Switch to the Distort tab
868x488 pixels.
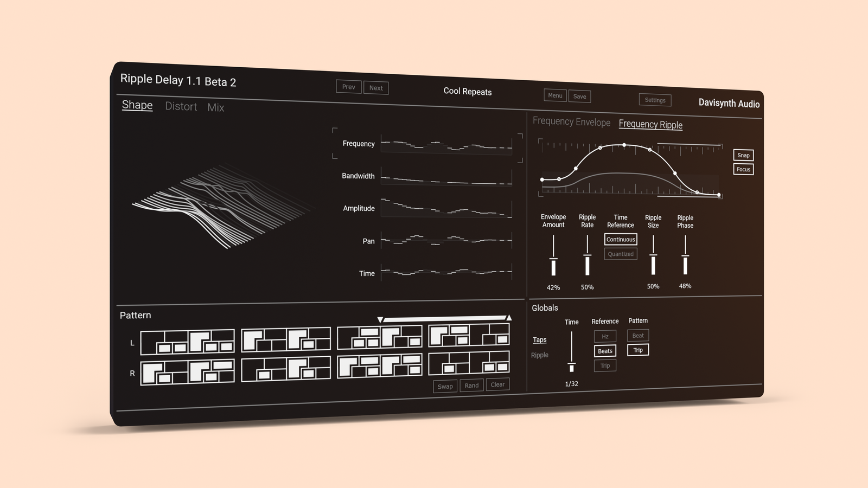181,106
